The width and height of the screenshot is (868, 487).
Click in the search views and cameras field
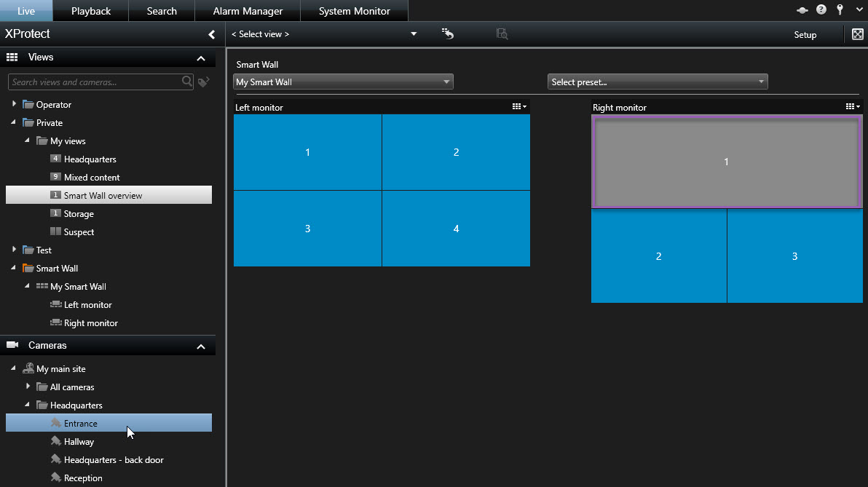tap(95, 82)
